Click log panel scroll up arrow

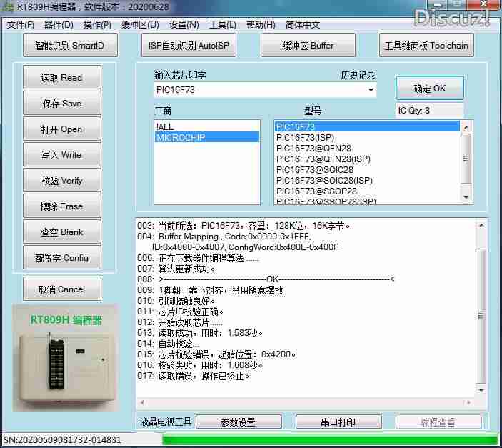[x=481, y=225]
